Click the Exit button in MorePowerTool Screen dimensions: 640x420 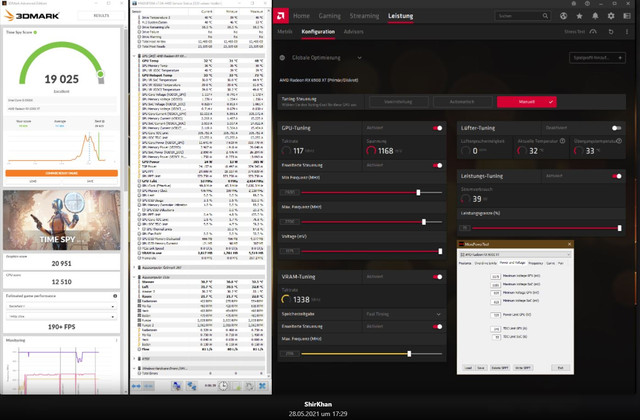[x=560, y=368]
